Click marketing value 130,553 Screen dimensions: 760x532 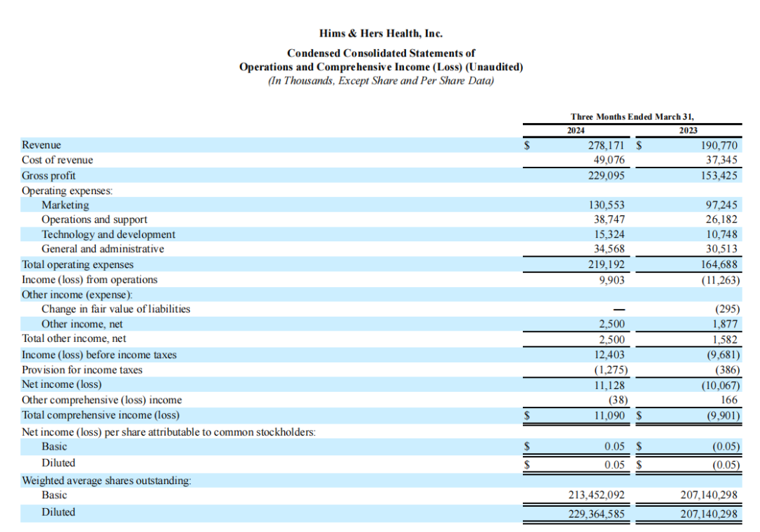(x=607, y=205)
